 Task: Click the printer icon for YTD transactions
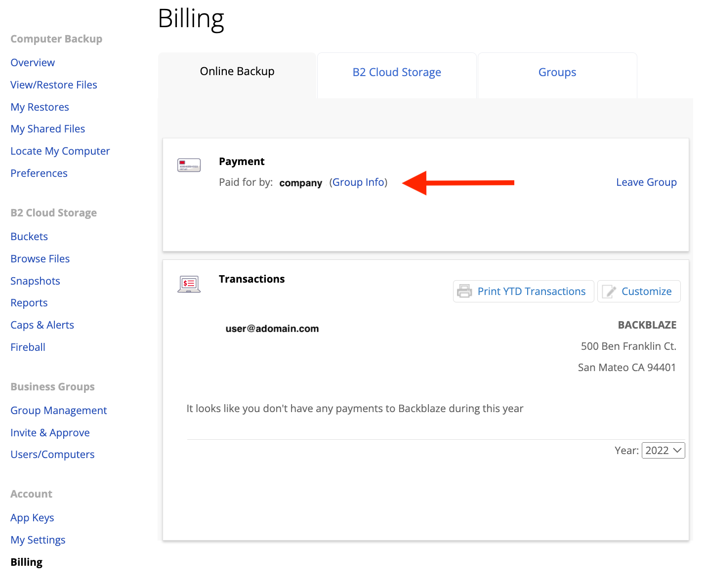click(464, 291)
